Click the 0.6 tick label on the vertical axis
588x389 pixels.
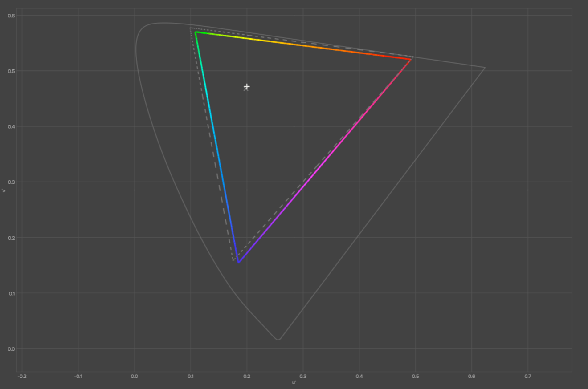[x=12, y=16]
